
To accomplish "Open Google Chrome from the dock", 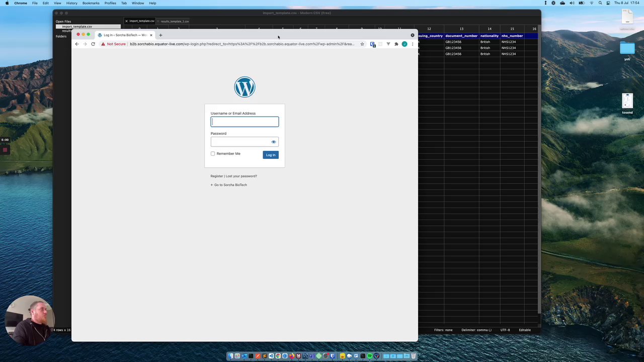I will tap(278, 356).
